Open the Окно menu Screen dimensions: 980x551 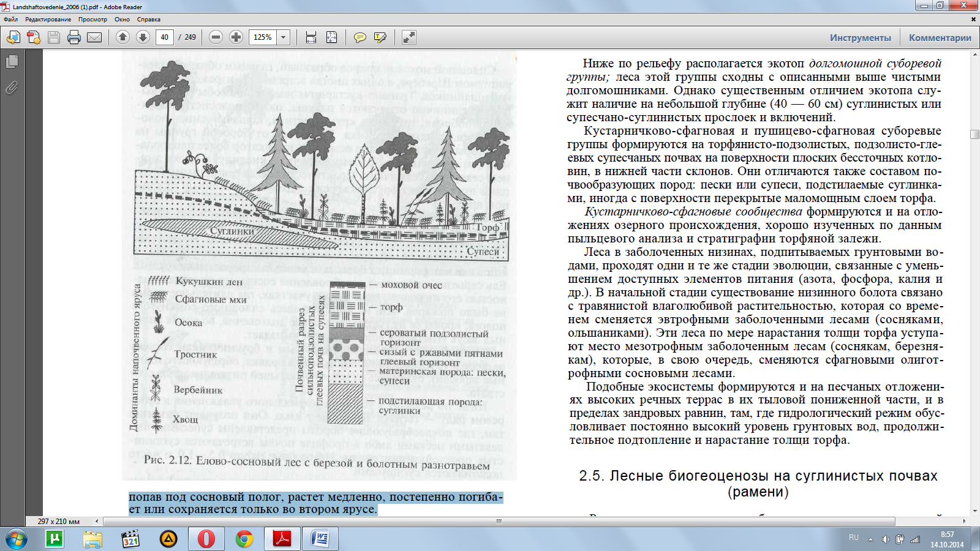coord(122,20)
